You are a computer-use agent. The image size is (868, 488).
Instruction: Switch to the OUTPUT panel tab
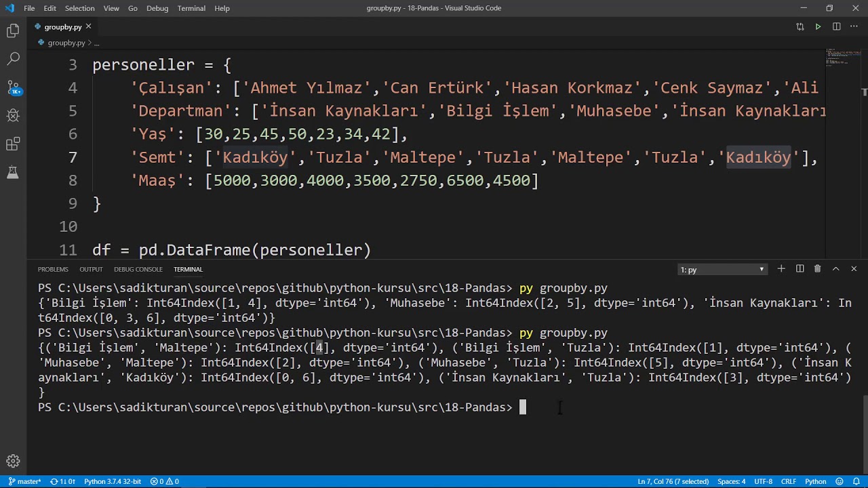point(91,270)
